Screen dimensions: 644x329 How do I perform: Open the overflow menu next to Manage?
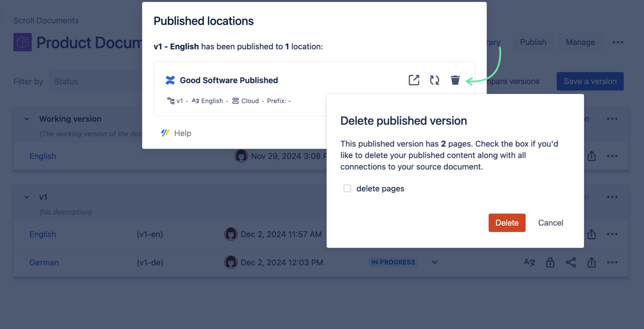point(618,42)
